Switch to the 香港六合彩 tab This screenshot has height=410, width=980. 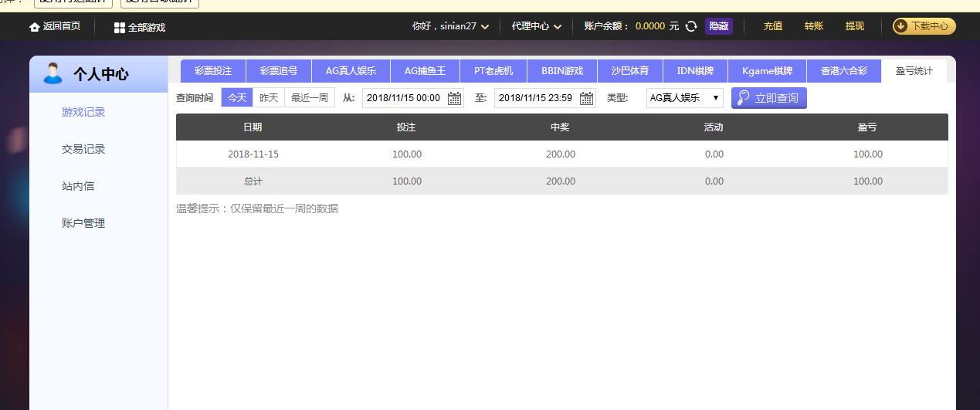(x=844, y=71)
